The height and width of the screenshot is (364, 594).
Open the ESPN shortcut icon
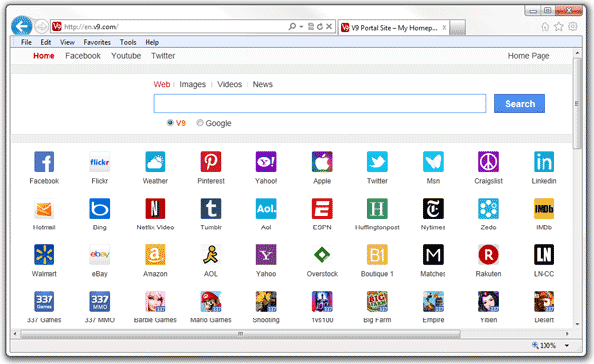[322, 209]
